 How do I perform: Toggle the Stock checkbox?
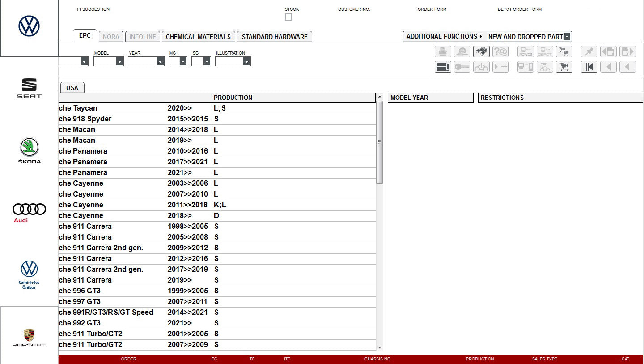coord(288,17)
